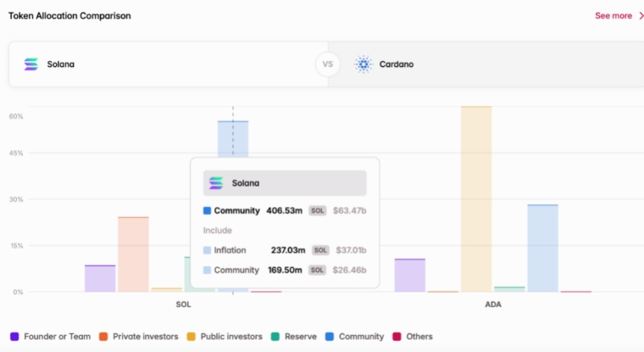Viewport: 644px width, 352px height.
Task: Click the $37.01b Inflation value
Action: pyautogui.click(x=351, y=250)
